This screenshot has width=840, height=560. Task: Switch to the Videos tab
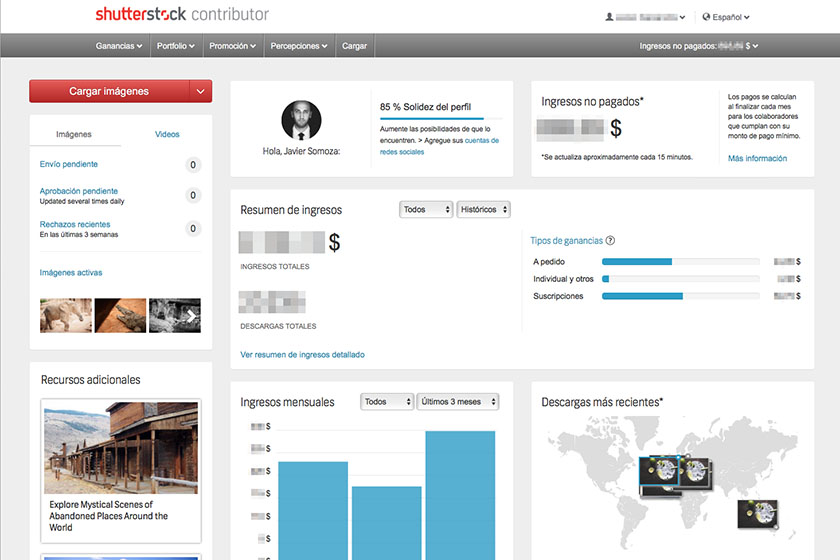pyautogui.click(x=167, y=134)
